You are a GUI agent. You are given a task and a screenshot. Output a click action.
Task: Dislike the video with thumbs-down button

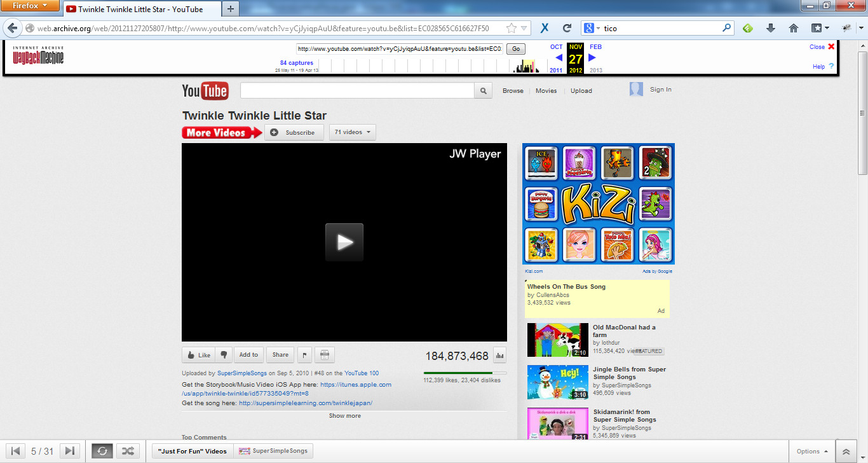click(x=224, y=355)
